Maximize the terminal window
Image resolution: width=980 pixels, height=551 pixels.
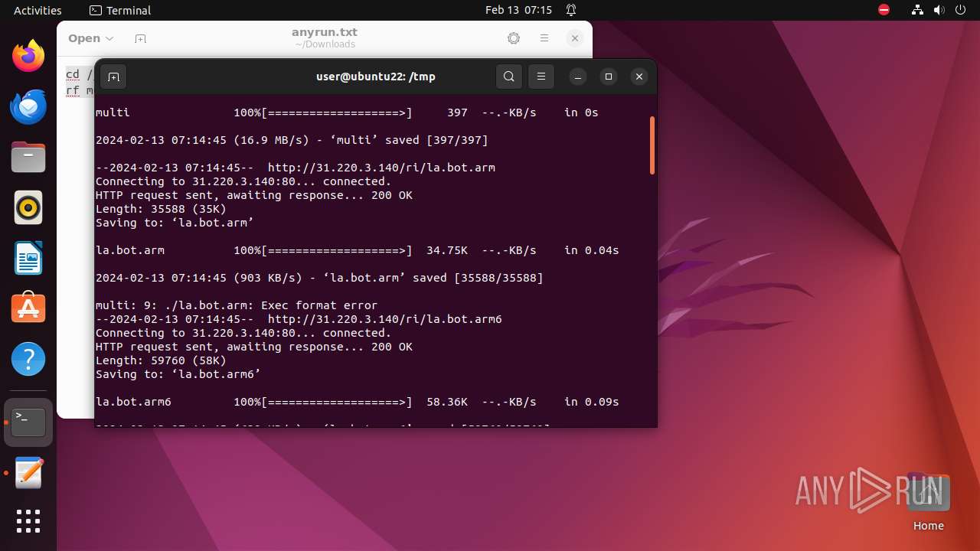pos(609,77)
